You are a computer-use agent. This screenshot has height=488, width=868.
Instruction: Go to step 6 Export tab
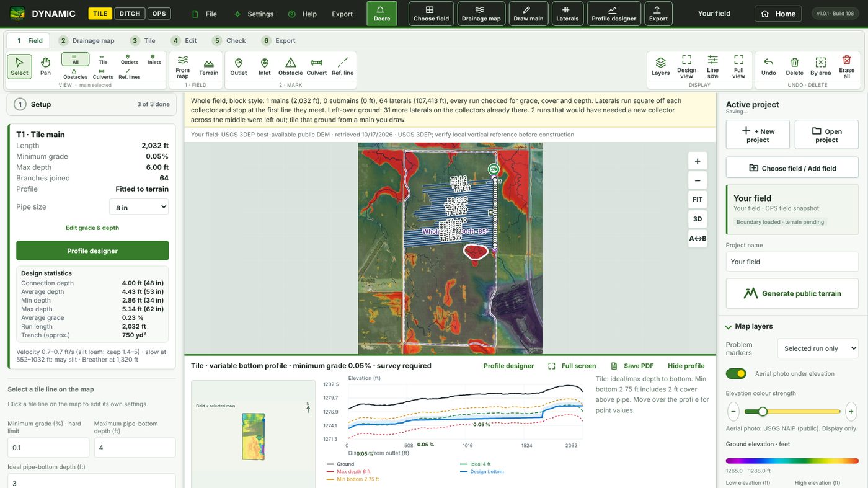278,40
